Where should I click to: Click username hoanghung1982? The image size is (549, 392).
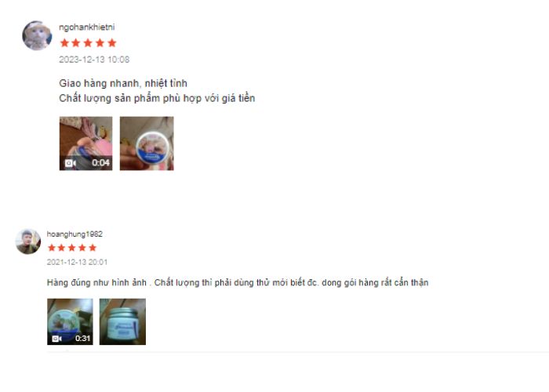pos(75,234)
